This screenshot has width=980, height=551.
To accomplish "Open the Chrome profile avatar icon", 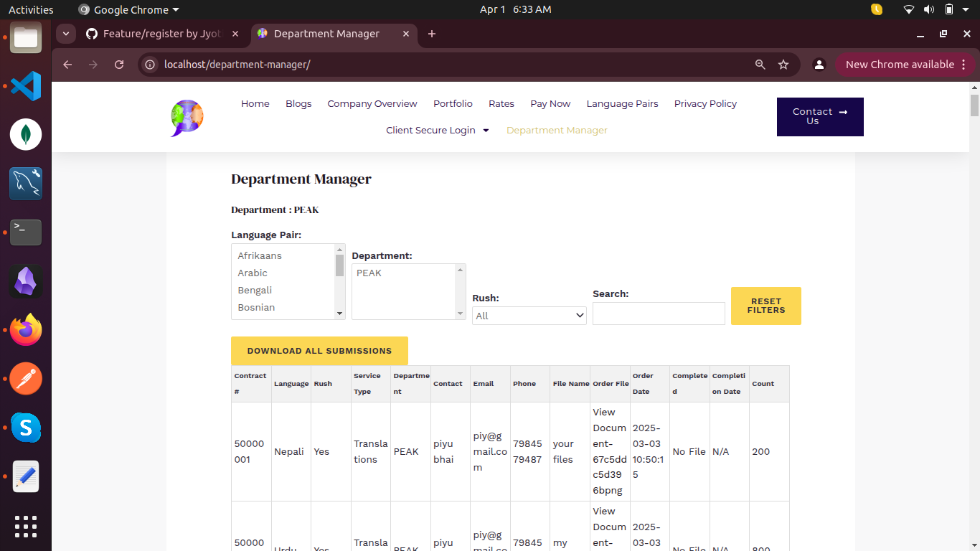I will tap(819, 65).
